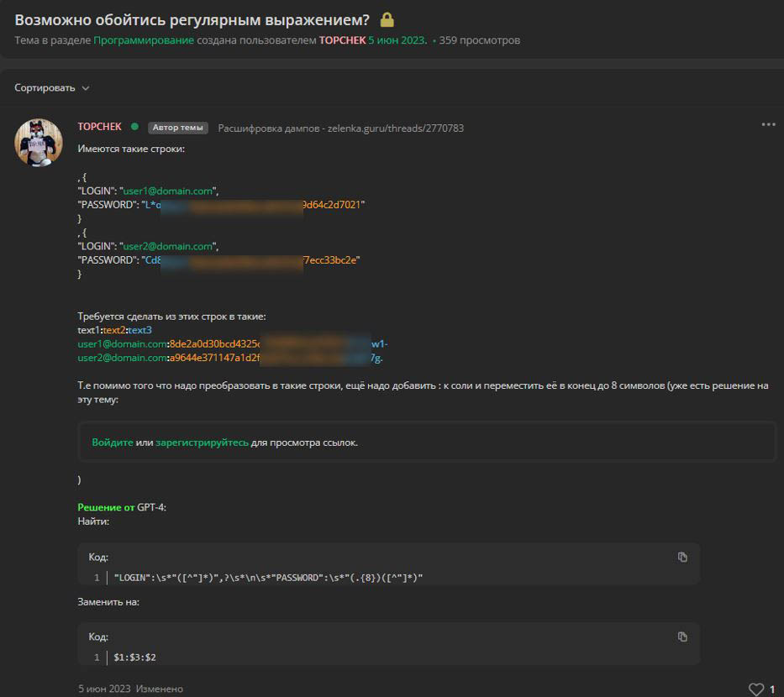This screenshot has height=697, width=784.
Task: Open the Программирование section link
Action: 144,40
